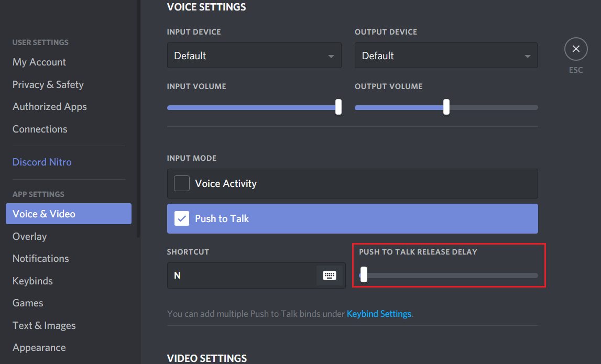Switch to Appearance settings
The width and height of the screenshot is (601, 364).
pyautogui.click(x=39, y=347)
